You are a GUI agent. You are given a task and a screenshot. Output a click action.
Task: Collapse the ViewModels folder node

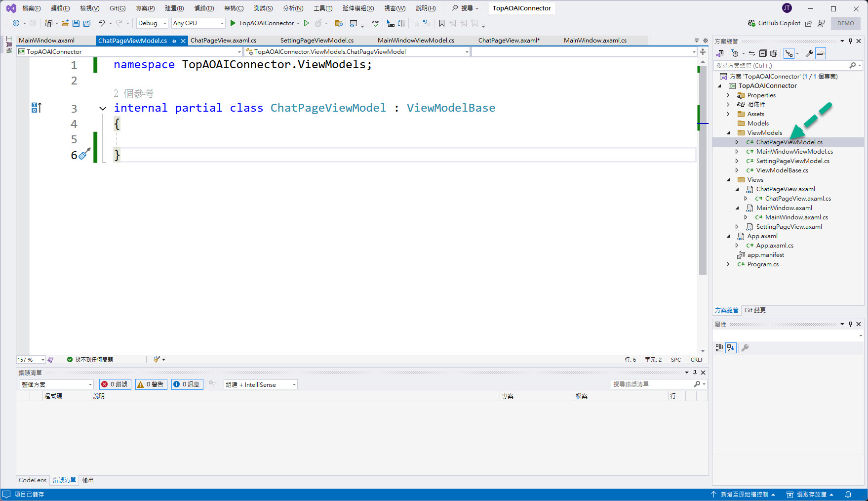pyautogui.click(x=728, y=133)
